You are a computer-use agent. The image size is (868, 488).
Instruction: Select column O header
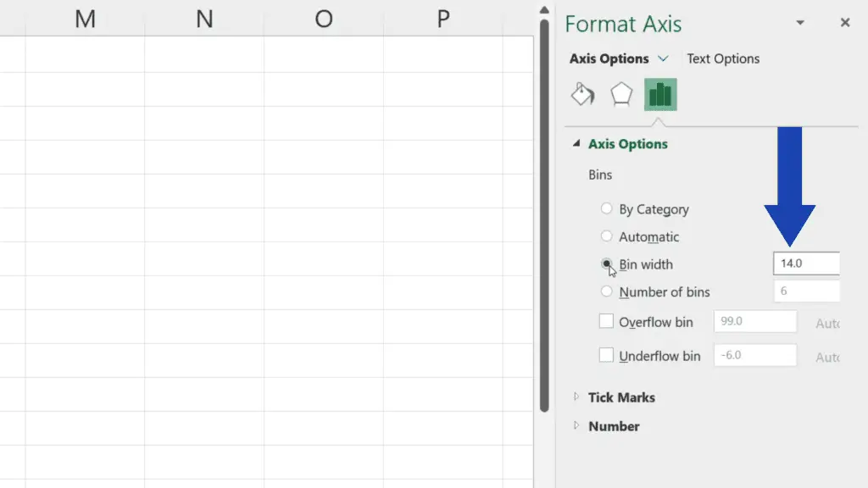click(324, 19)
